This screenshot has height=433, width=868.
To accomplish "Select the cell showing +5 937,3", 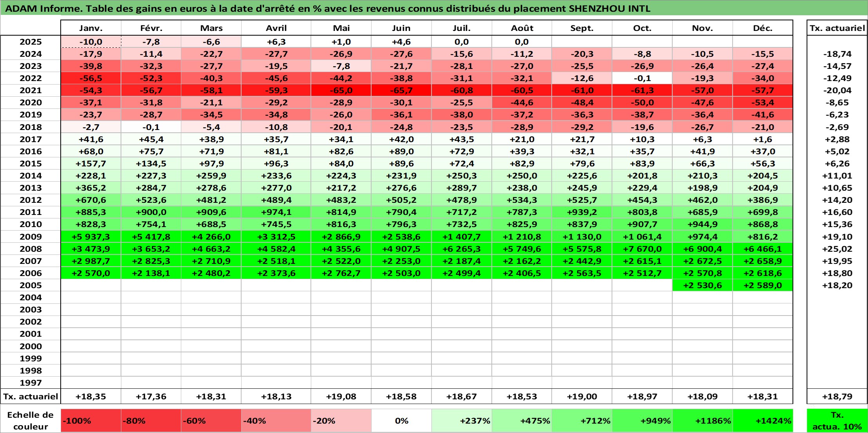I will coord(91,237).
